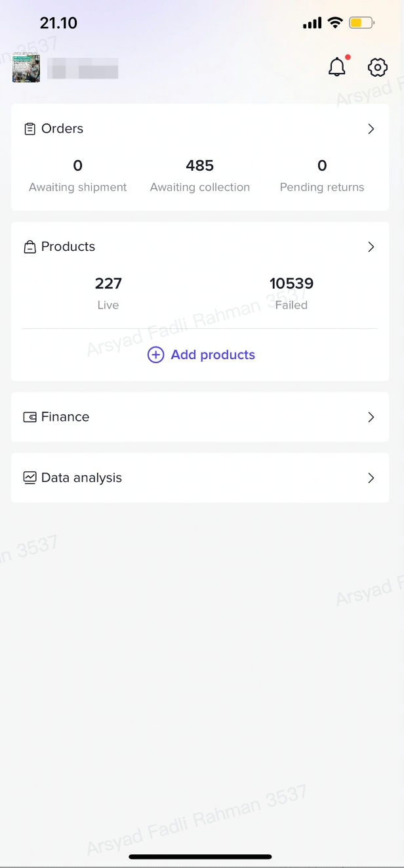Open the notifications bell
The width and height of the screenshot is (404, 868).
tap(337, 67)
